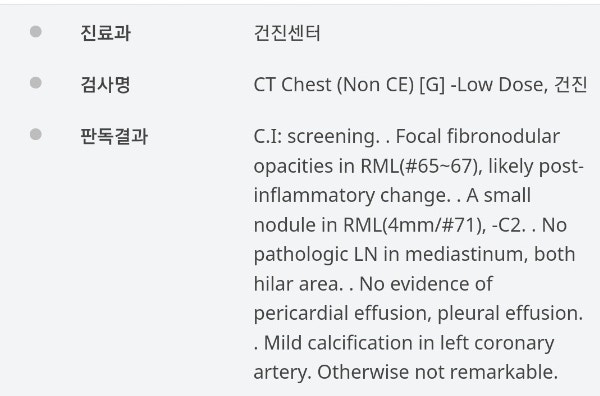Click the pericardial effusion text
The image size is (600, 396).
click(x=342, y=313)
